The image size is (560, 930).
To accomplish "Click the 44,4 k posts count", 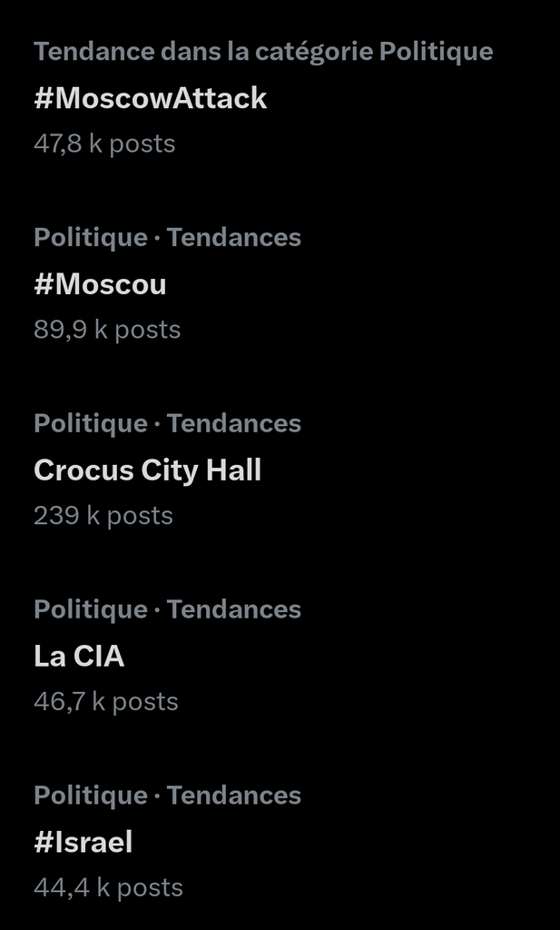I will tap(108, 887).
